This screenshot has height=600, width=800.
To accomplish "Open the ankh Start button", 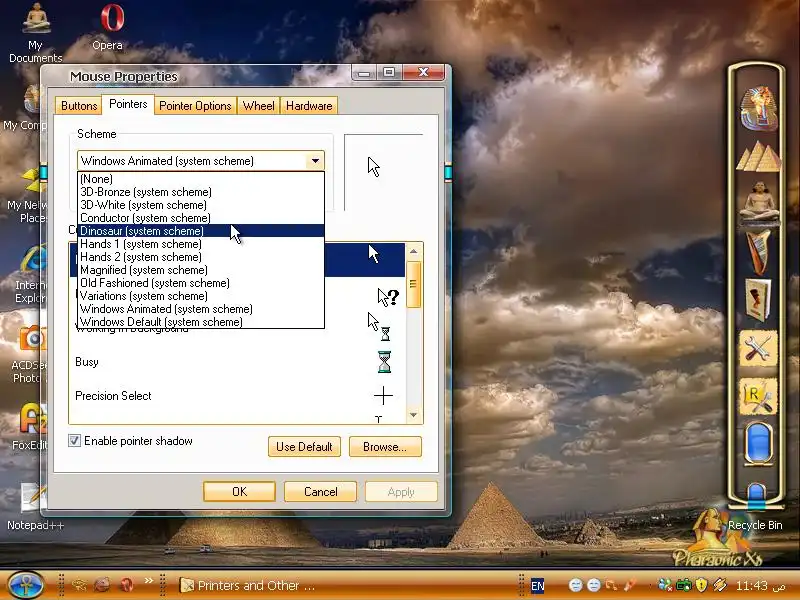I will pos(26,585).
